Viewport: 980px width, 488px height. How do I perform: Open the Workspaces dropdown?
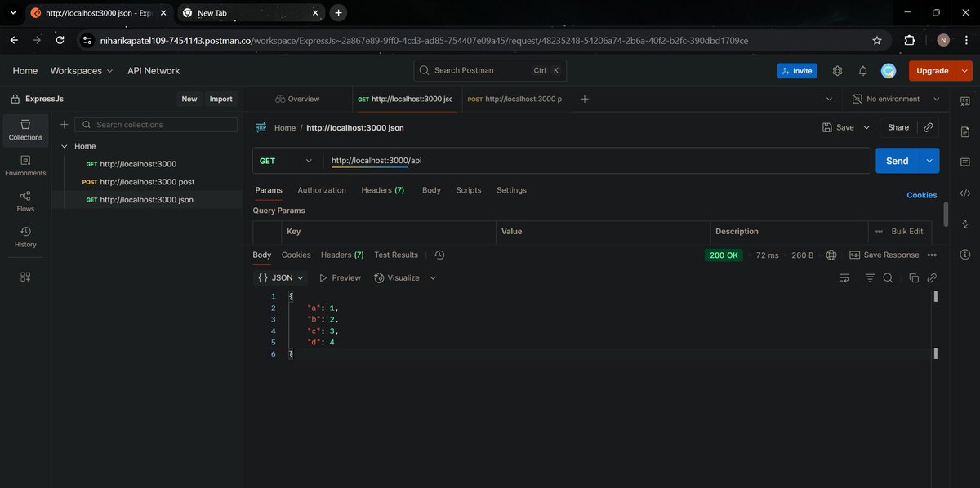point(82,71)
